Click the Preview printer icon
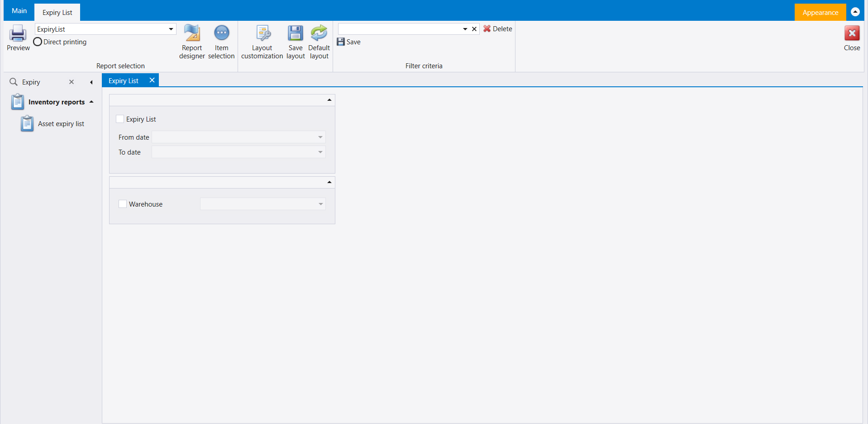 point(18,33)
